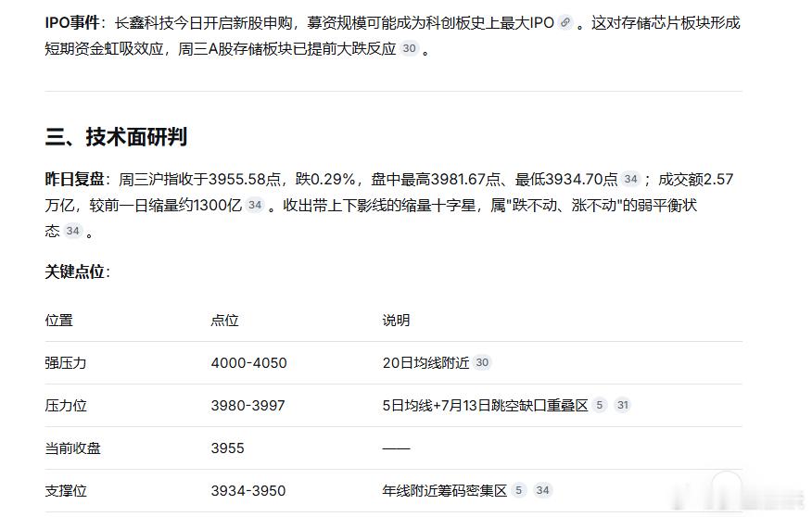Image resolution: width=812 pixels, height=517 pixels.
Task: Open citation 31 in 跳空缺口重叠区 row
Action: (x=623, y=405)
